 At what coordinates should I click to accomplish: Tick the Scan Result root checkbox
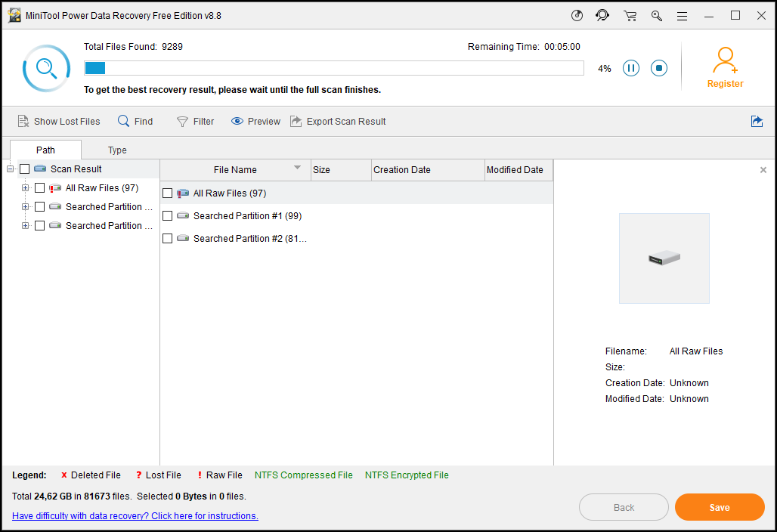(x=24, y=169)
